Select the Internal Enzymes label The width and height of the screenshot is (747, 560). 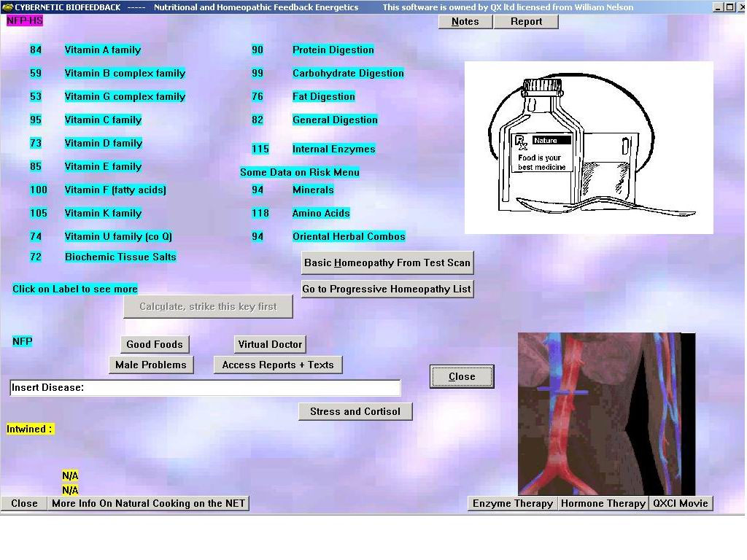click(334, 149)
